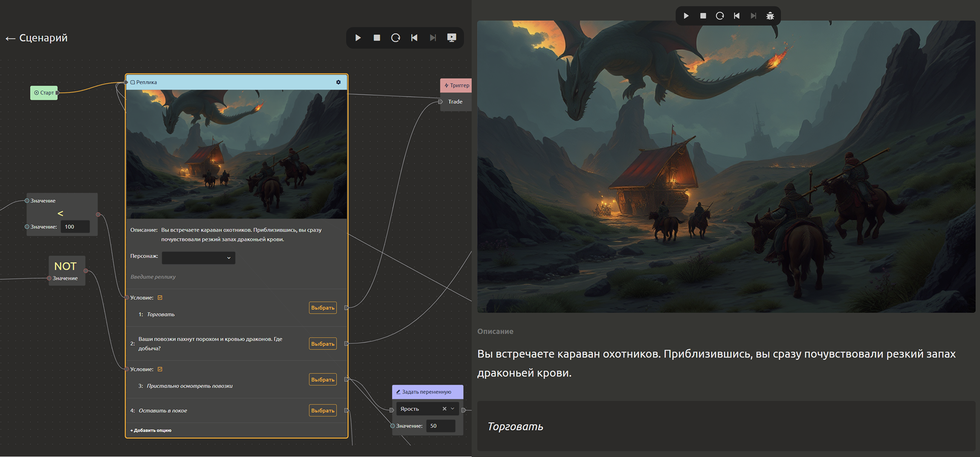The height and width of the screenshot is (457, 980).
Task: Clear the Ярость variable selection
Action: (444, 409)
